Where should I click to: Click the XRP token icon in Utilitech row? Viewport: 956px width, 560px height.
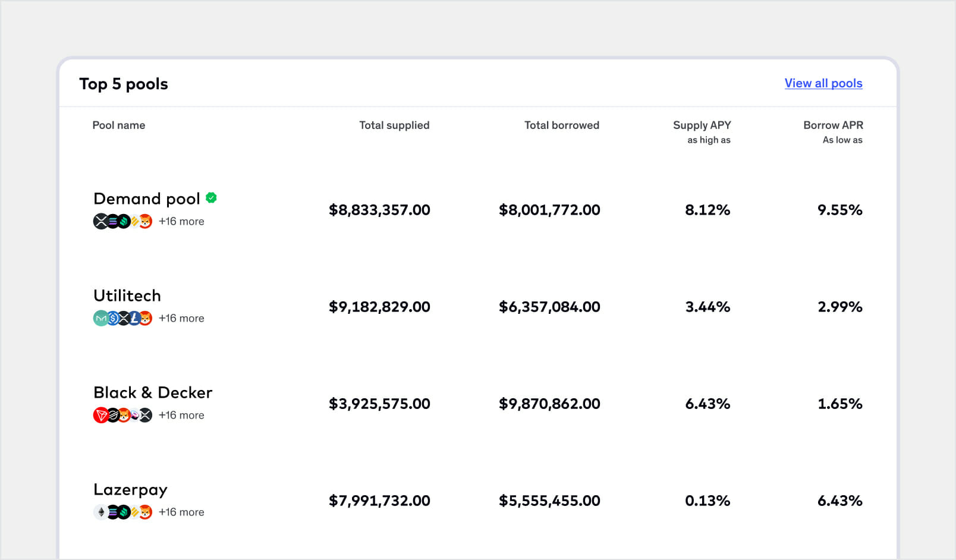(x=124, y=319)
